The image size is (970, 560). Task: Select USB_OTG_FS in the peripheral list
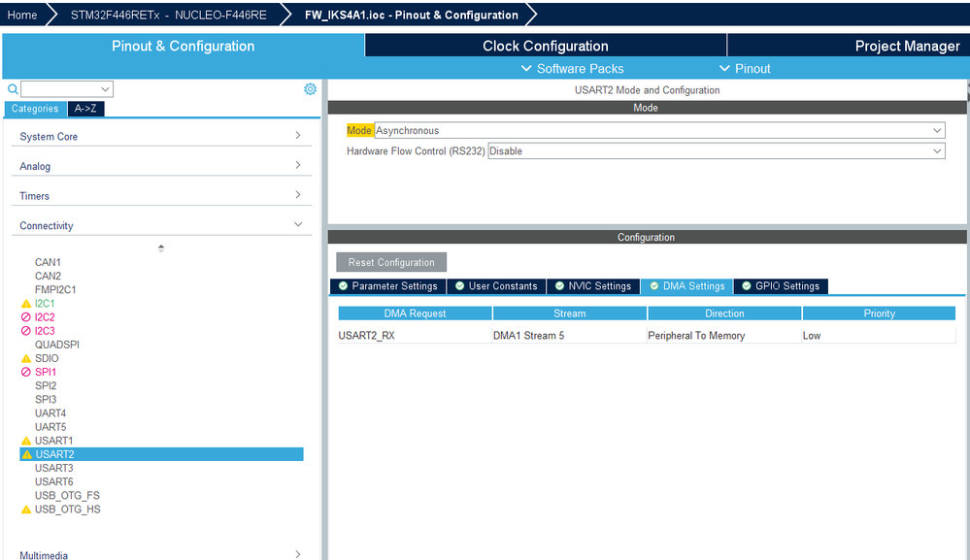click(x=67, y=495)
